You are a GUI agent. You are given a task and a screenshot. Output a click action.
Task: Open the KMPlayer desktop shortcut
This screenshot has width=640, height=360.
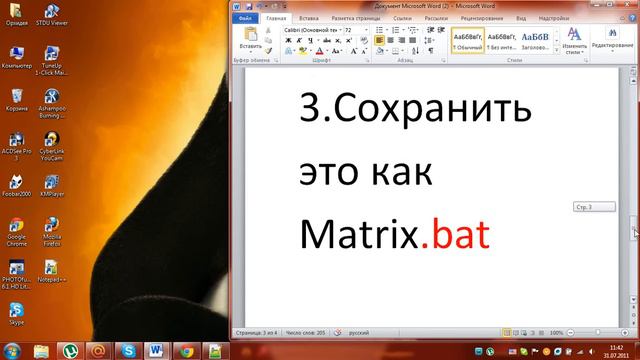coord(51,185)
